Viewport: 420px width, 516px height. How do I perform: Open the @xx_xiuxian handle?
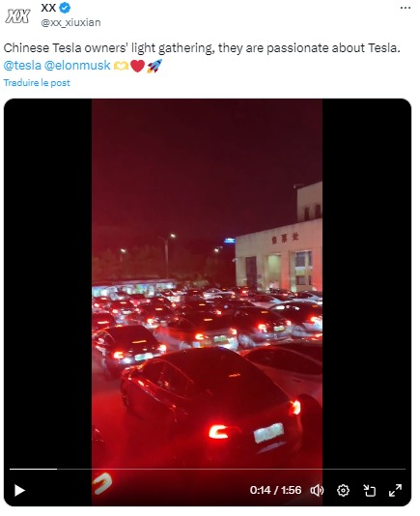click(x=70, y=22)
